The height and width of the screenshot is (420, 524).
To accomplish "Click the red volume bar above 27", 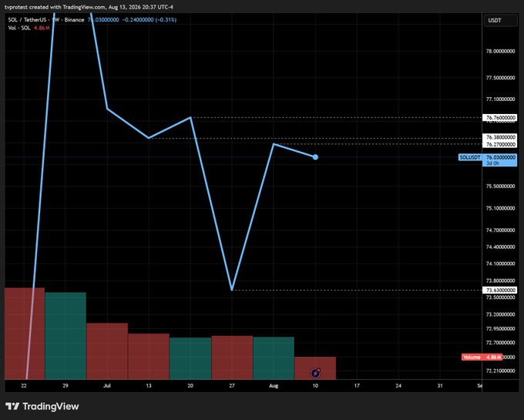I will tap(232, 358).
